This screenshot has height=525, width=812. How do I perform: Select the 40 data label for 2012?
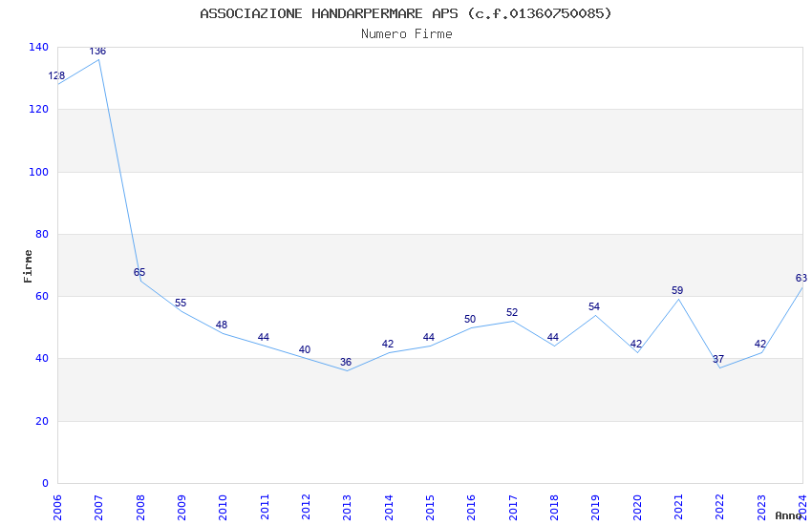(x=305, y=350)
